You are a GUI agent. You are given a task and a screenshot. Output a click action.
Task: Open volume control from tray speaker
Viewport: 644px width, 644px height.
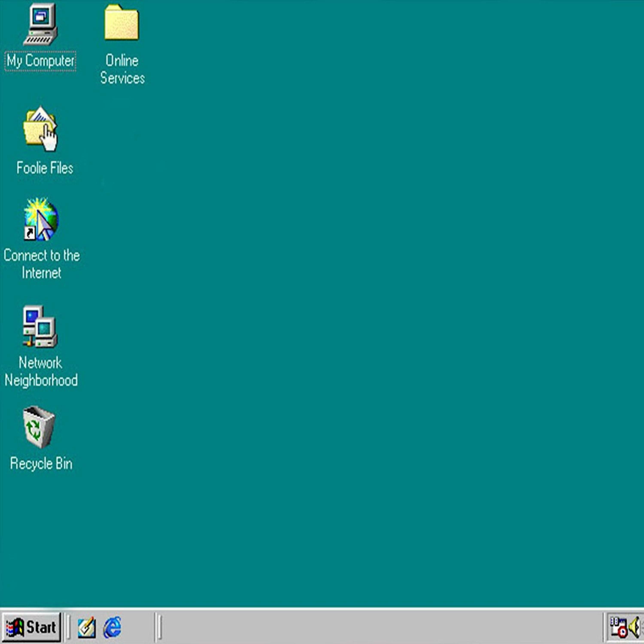(634, 627)
